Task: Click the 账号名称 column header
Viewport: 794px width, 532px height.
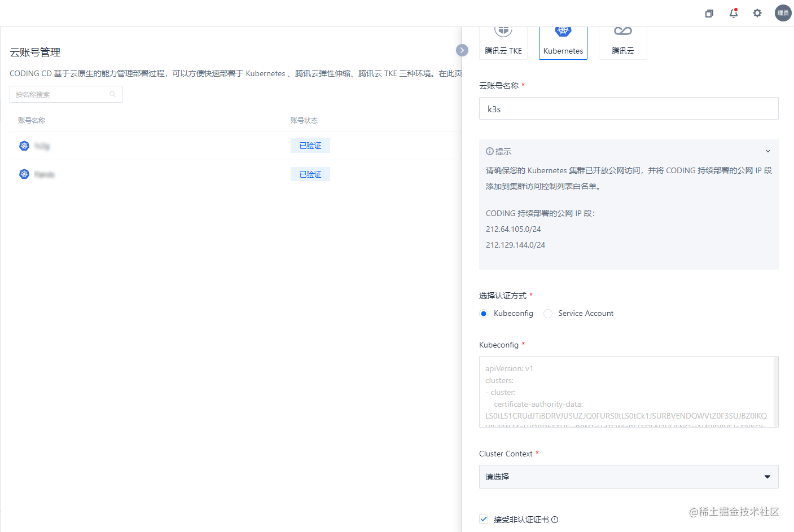Action: pyautogui.click(x=32, y=120)
